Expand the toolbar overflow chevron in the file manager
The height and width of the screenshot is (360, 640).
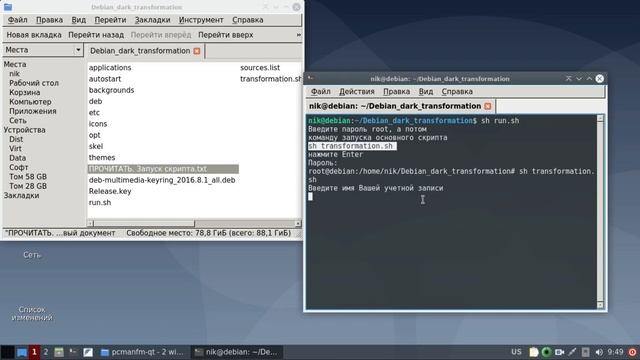click(299, 35)
